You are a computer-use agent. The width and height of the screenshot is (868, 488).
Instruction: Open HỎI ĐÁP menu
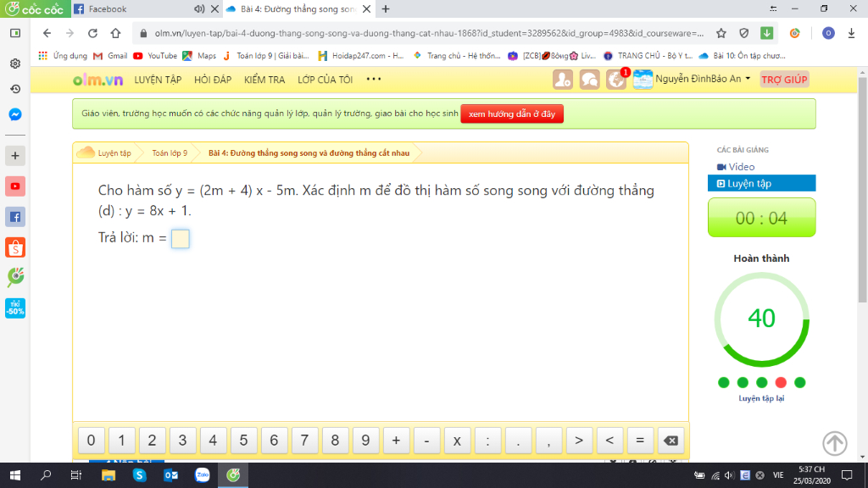[213, 80]
